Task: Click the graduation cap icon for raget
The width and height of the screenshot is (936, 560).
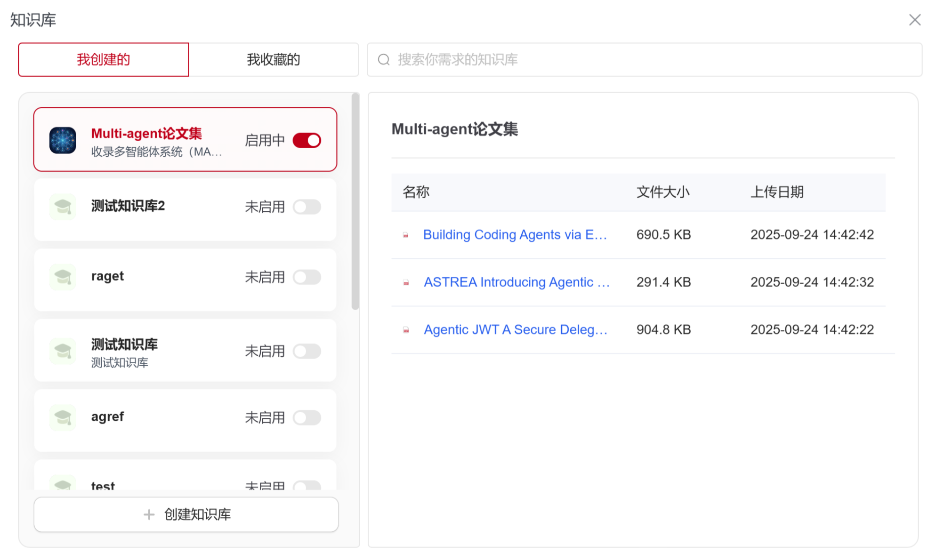Action: coord(63,277)
